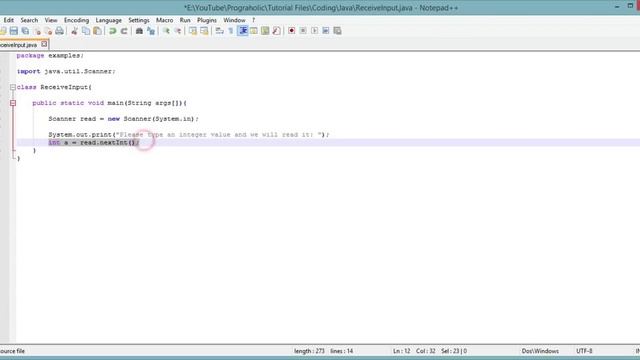The image size is (640, 360).
Task: Click the Replace toolbar icon
Action: (x=151, y=31)
